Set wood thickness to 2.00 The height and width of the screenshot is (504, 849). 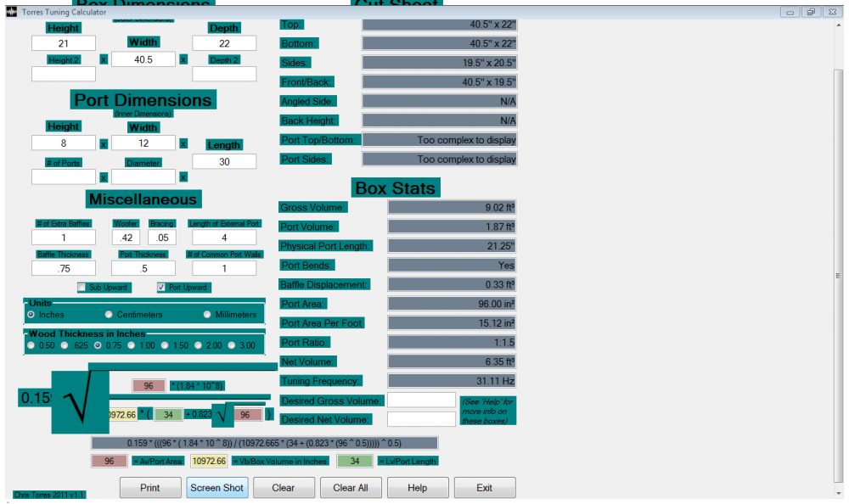pos(198,345)
